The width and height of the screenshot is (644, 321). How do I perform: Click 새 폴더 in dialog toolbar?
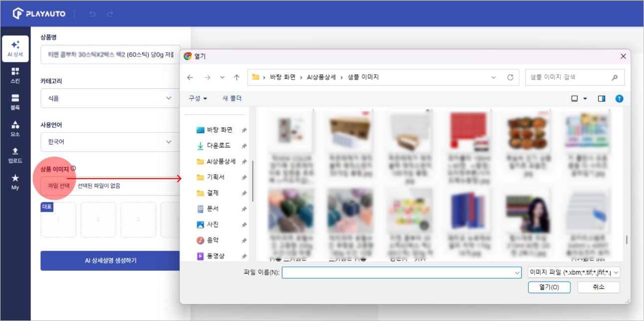(232, 99)
